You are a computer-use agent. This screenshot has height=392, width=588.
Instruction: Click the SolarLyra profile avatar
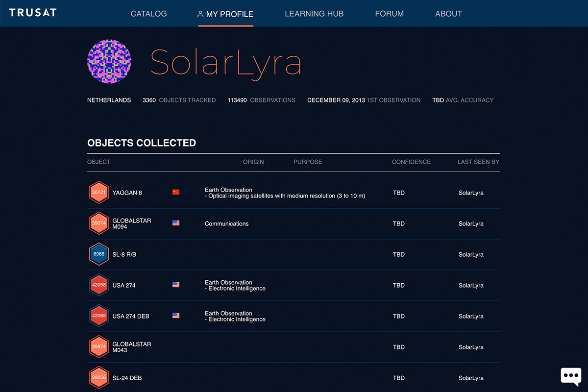click(x=109, y=62)
